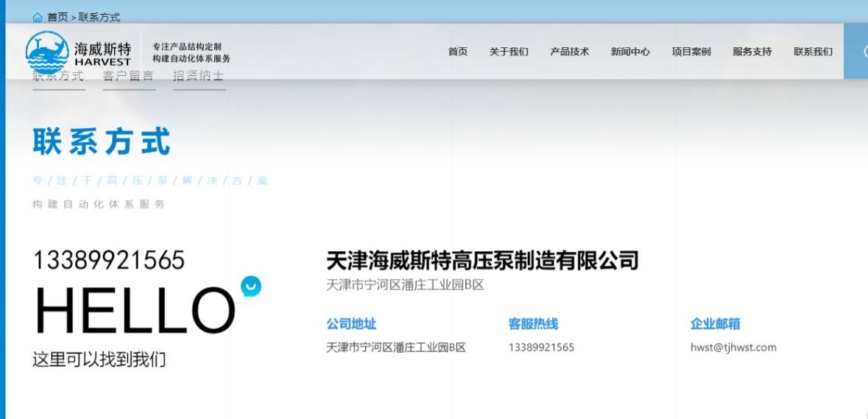Click the large 13389921565 phone number above HELLO
This screenshot has width=868, height=419.
tap(108, 260)
